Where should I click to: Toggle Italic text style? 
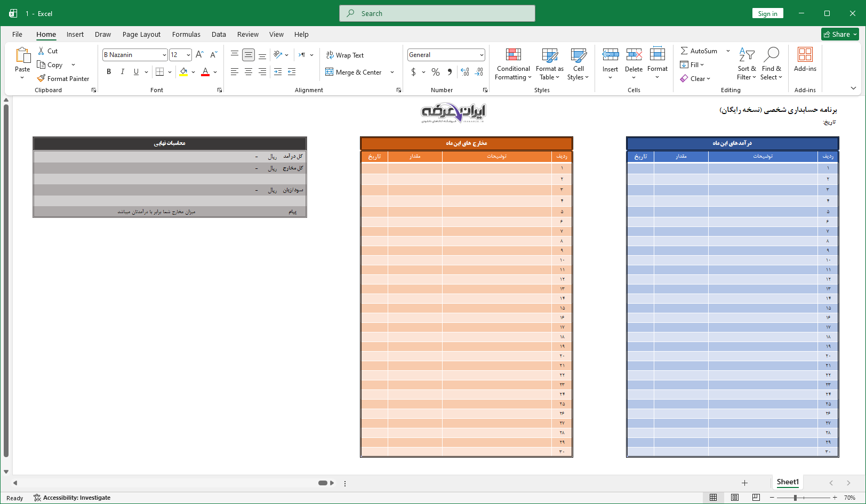[x=123, y=72]
